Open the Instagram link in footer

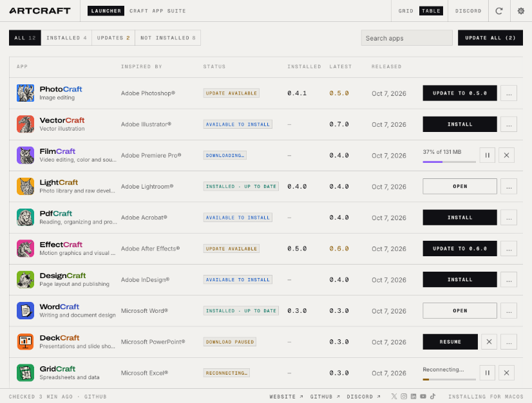pyautogui.click(x=404, y=396)
